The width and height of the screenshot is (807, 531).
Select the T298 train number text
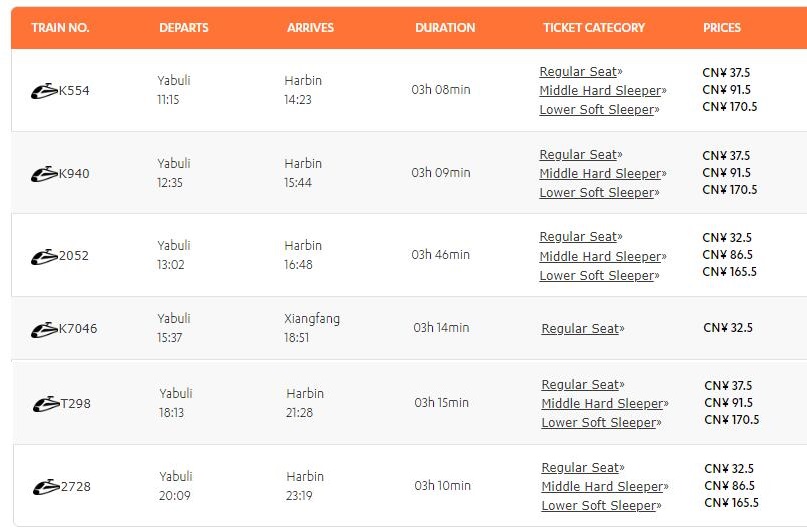[x=76, y=404]
